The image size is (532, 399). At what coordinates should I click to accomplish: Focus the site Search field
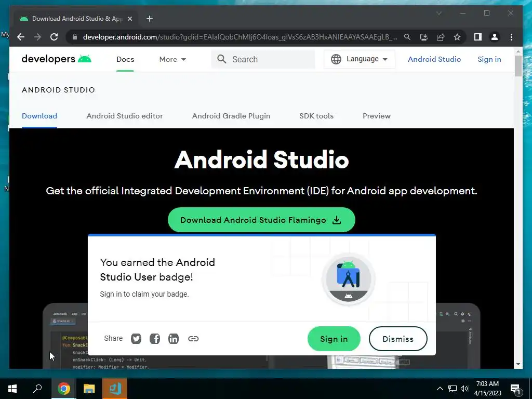coord(263,59)
